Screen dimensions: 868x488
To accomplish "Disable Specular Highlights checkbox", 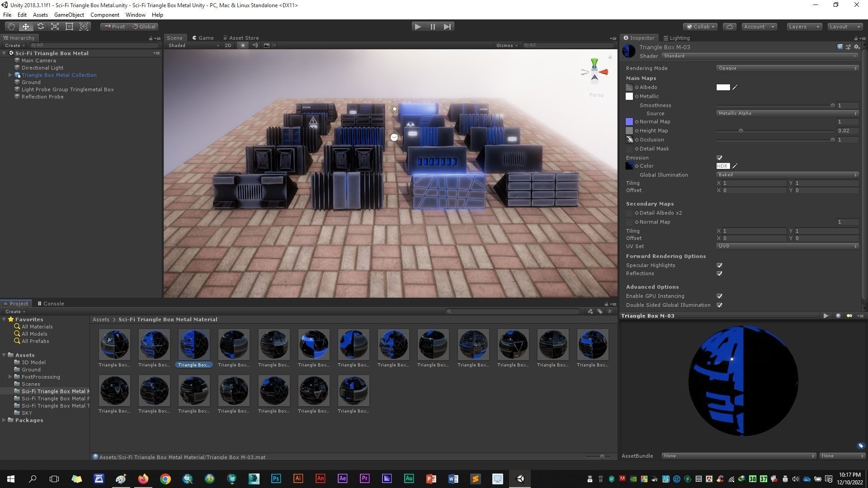I will (x=719, y=265).
